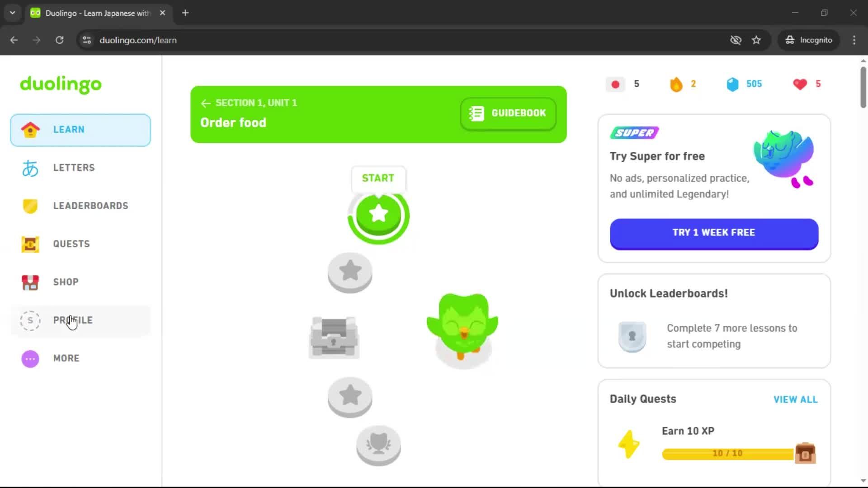The image size is (868, 488).
Task: Click the Earn 10 XP progress bar
Action: (x=727, y=453)
